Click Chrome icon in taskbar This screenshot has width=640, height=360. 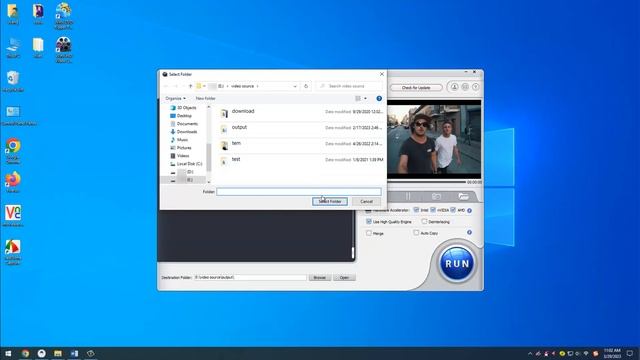point(25,353)
